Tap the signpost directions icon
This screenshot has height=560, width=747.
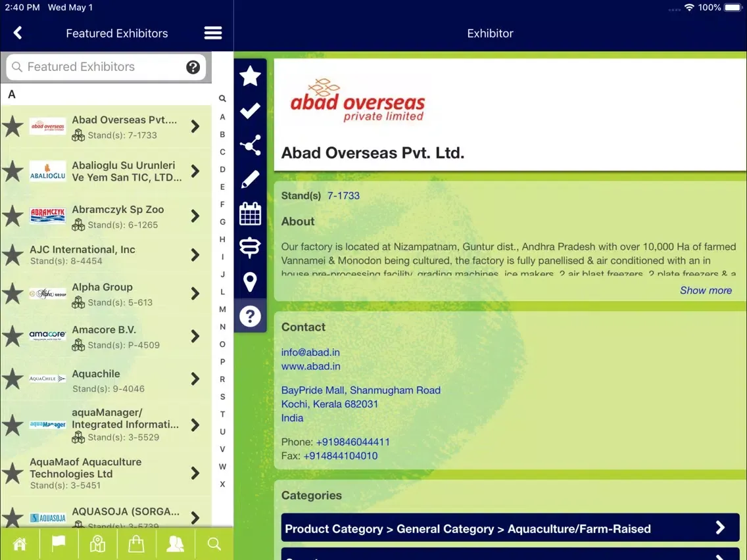click(x=250, y=248)
